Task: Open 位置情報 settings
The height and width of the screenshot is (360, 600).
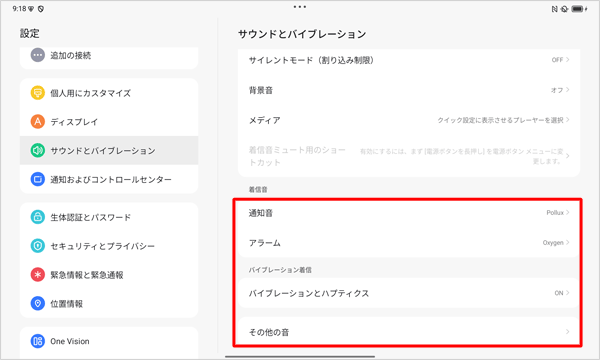Action: pyautogui.click(x=109, y=303)
